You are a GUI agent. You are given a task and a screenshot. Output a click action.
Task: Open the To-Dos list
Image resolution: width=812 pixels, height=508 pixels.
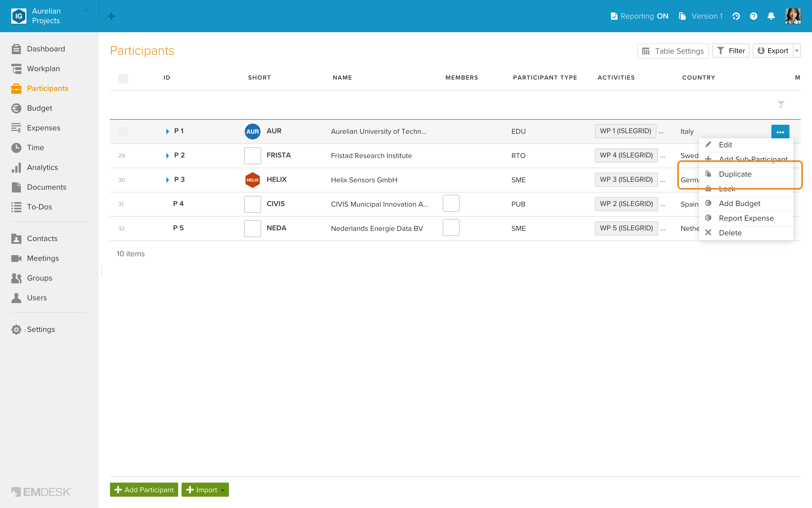coord(32,207)
